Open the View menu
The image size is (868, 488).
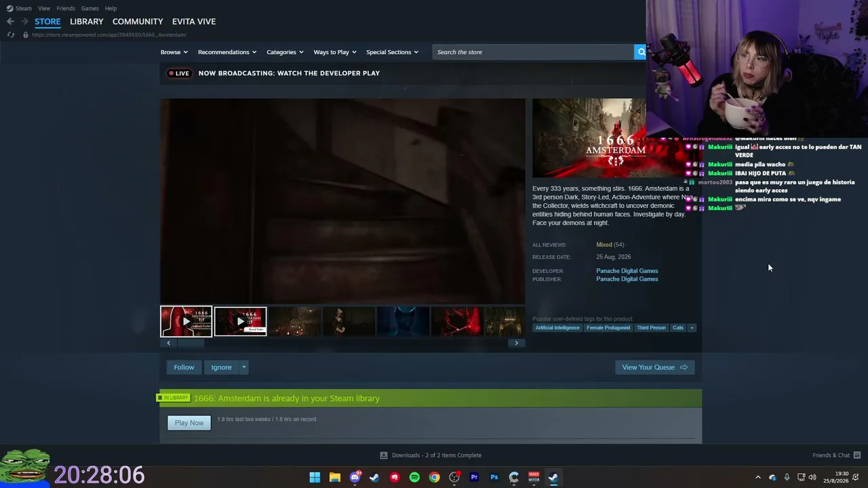tap(44, 8)
